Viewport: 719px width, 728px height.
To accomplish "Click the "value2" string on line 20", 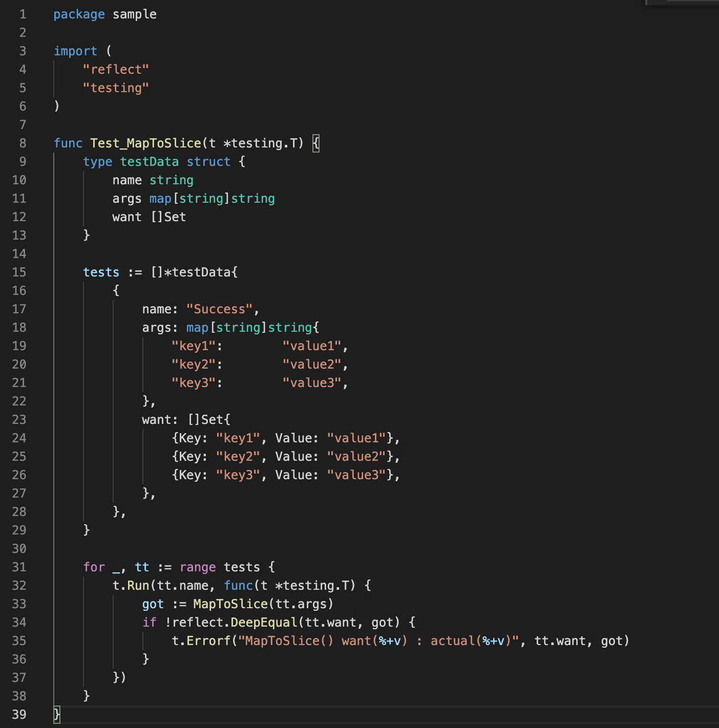I will pyautogui.click(x=312, y=365).
